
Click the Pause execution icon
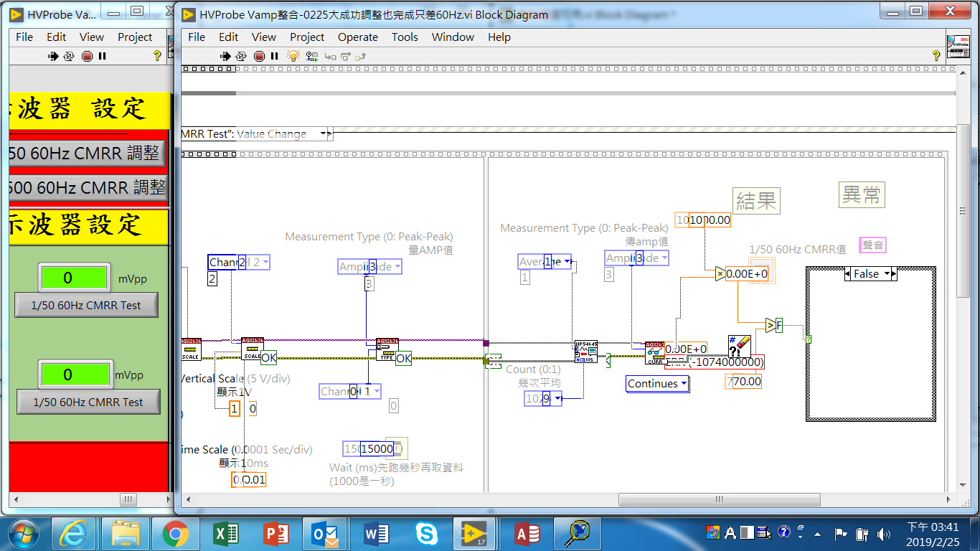click(274, 56)
